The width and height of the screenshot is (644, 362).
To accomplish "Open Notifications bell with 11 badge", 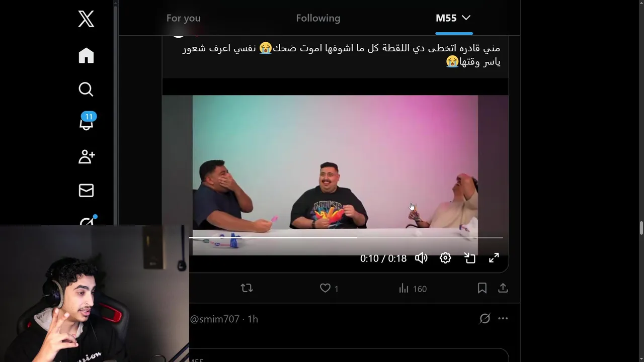I will click(x=87, y=122).
